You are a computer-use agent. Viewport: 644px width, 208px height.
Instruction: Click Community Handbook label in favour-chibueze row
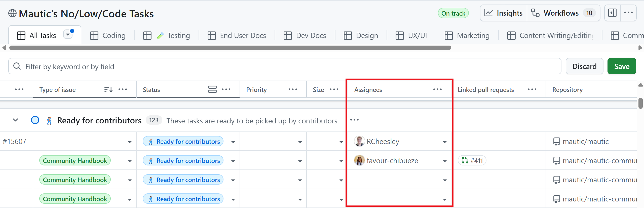(75, 160)
